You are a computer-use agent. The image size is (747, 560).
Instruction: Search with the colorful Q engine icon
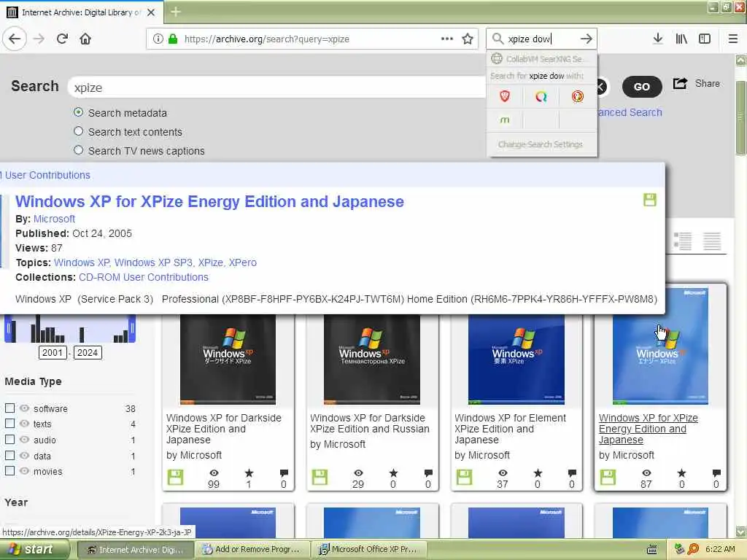coord(541,97)
